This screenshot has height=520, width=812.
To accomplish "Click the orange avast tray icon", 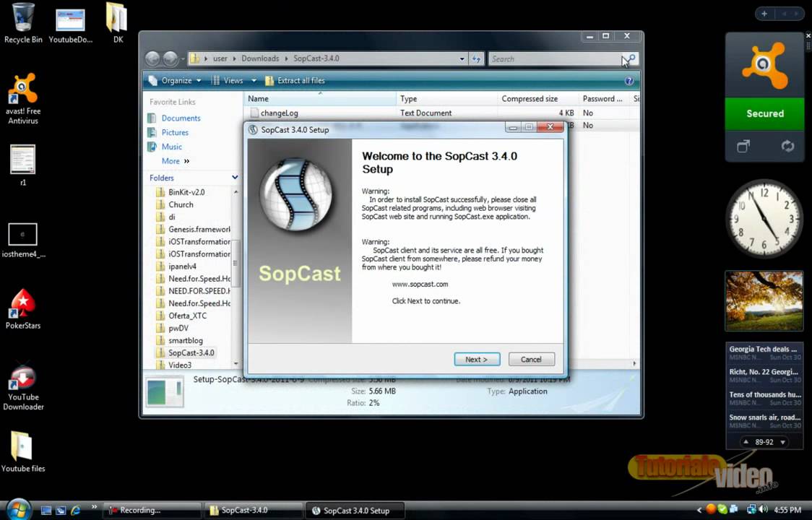I will pyautogui.click(x=711, y=510).
